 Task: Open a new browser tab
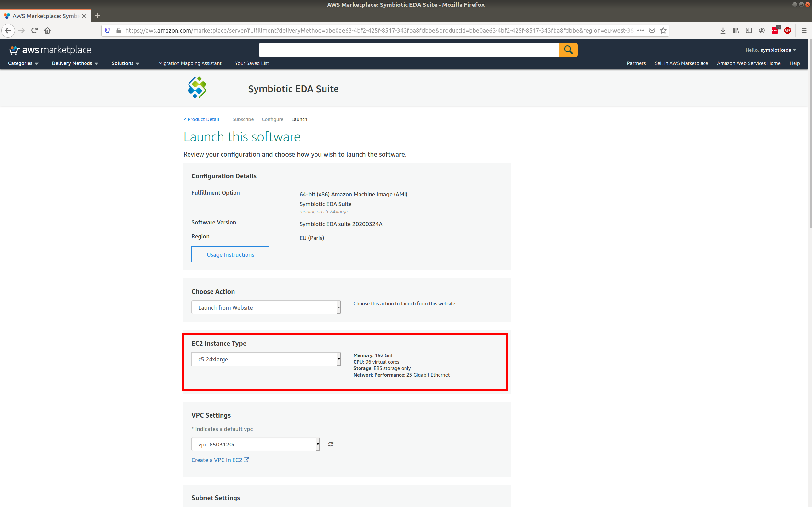(97, 16)
